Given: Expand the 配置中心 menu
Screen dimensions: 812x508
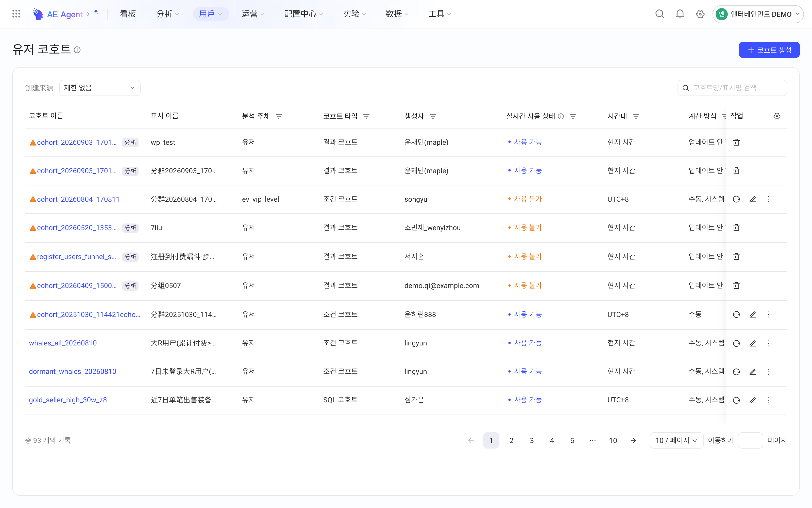Looking at the screenshot, I should tap(303, 14).
